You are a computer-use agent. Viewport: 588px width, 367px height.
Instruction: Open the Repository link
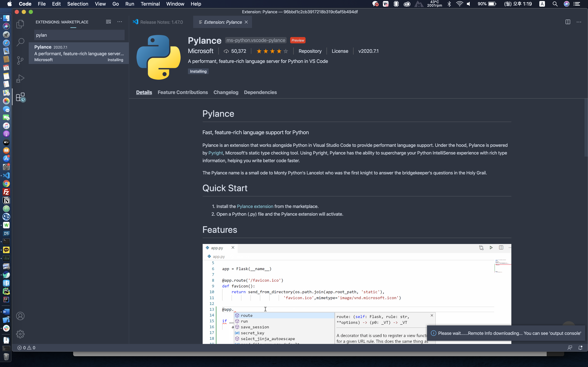[x=310, y=51]
